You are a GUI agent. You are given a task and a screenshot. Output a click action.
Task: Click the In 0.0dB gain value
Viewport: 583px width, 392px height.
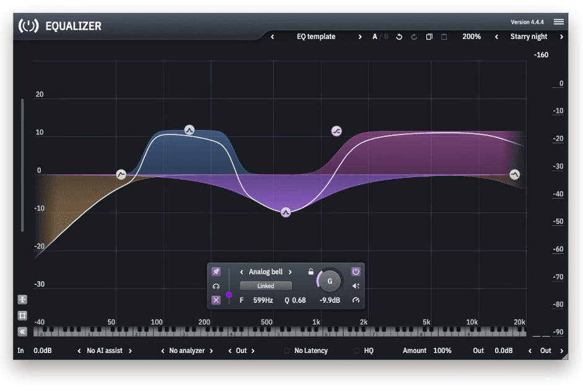[x=42, y=351]
